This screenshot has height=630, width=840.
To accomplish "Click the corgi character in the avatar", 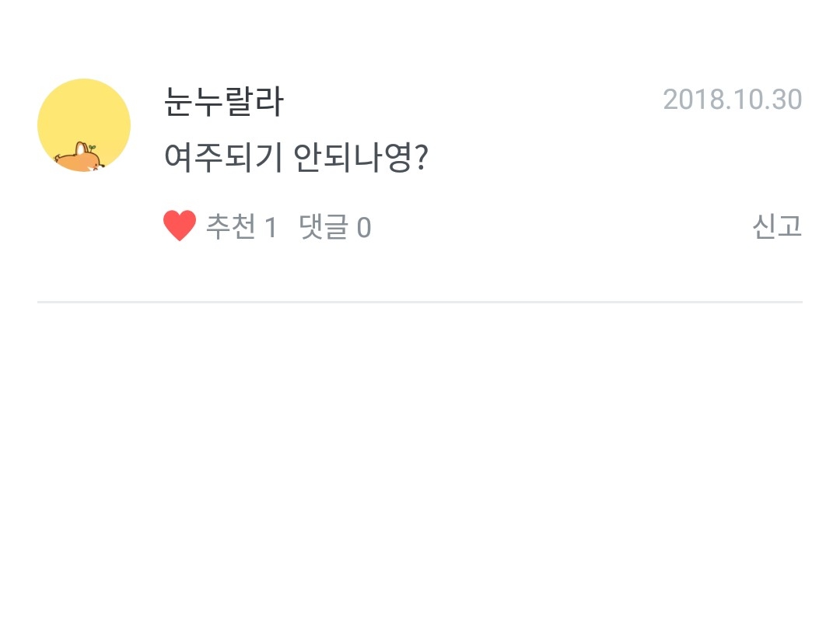I will [x=78, y=158].
